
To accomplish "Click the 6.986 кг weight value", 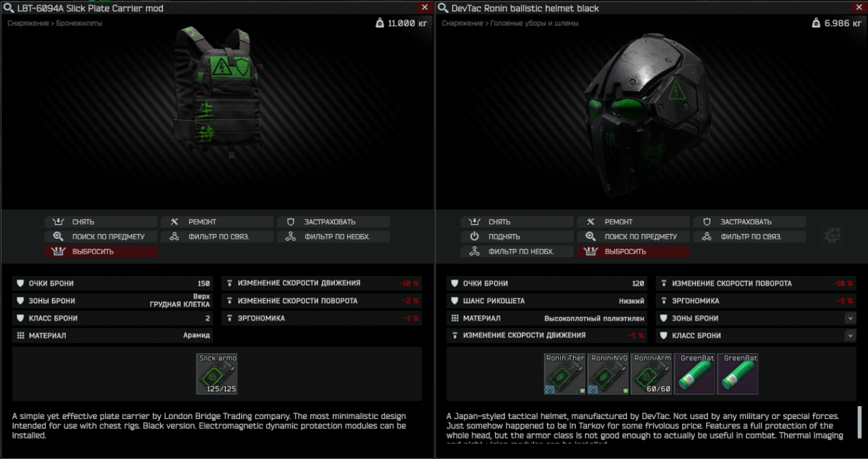I will (844, 23).
